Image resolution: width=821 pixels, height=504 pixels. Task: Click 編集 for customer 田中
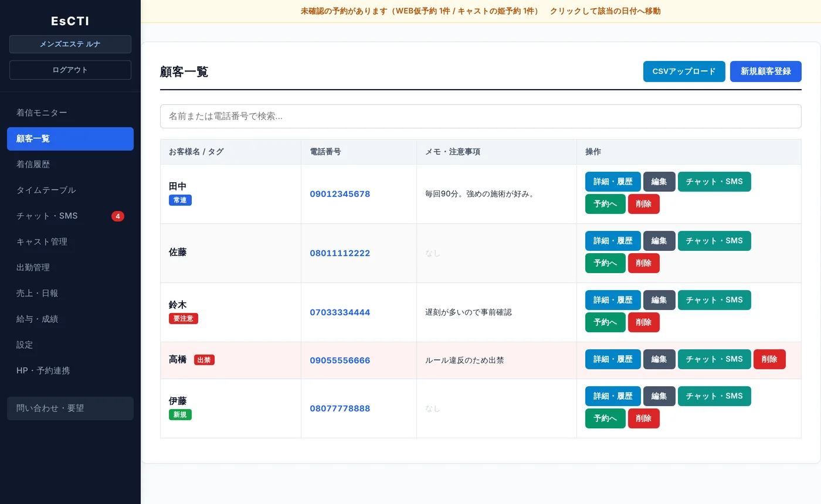659,182
